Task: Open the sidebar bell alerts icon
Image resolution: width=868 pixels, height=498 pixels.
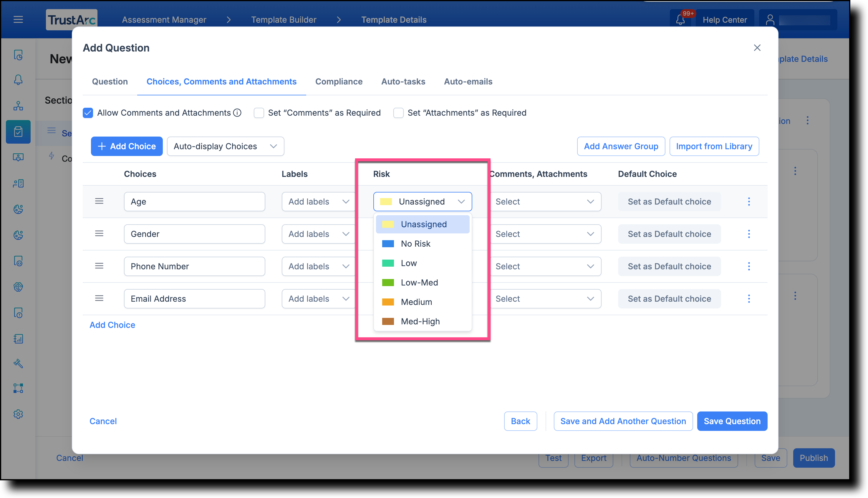Action: pos(18,80)
